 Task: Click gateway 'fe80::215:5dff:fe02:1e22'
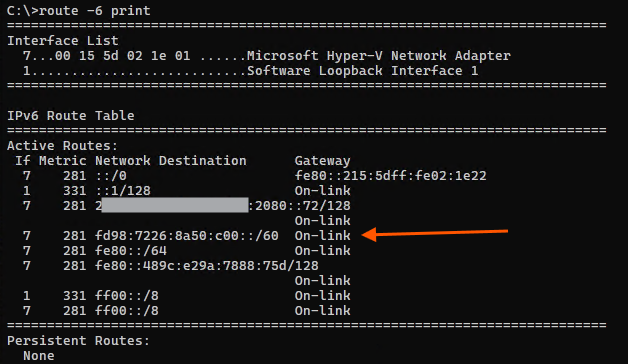click(x=390, y=176)
